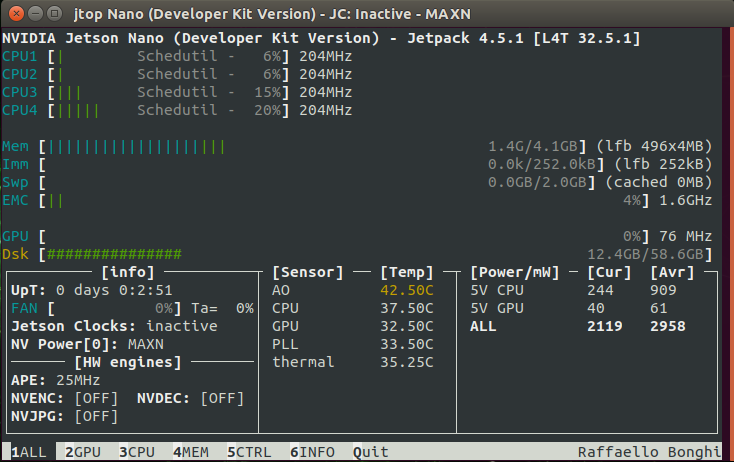Click the 5V CPU power row label
Viewport: 734px width, 462px height.
497,291
